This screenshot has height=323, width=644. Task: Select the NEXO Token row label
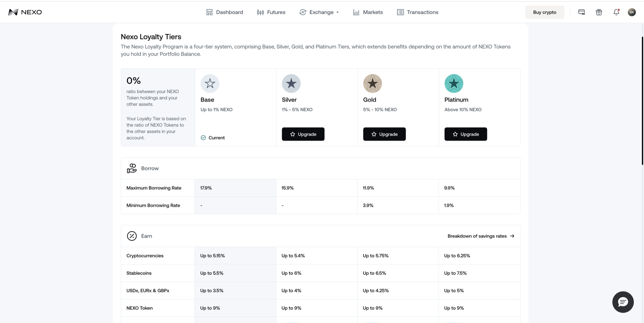[140, 308]
